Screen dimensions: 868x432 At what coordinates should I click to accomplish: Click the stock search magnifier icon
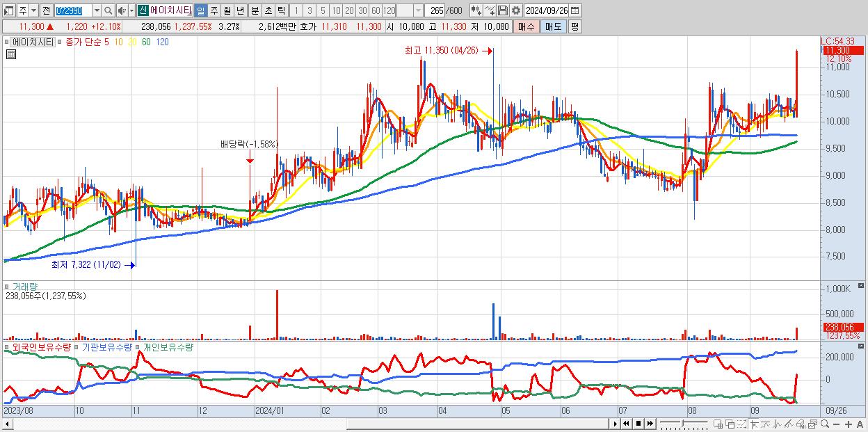[x=108, y=10]
